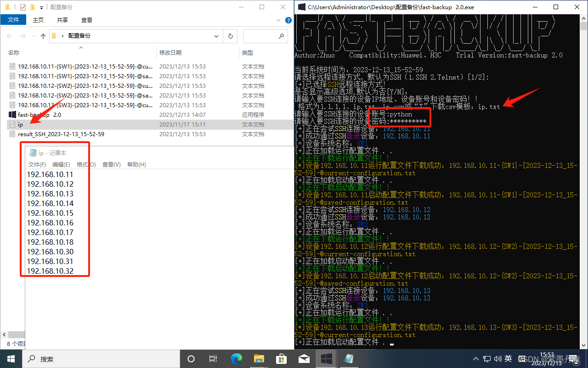Open the Quick Access Toolbar customize dropdown
Screen dimensions: 588x368
pyautogui.click(x=41, y=8)
